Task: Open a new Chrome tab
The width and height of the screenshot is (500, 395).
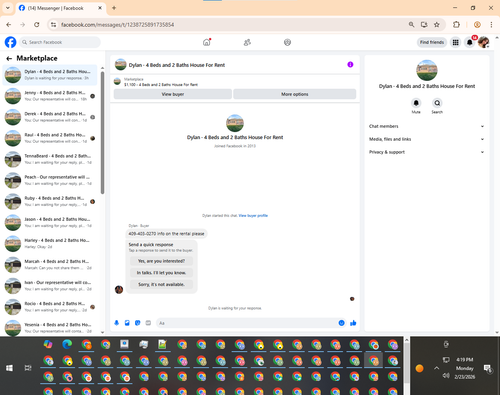Action: (x=114, y=8)
